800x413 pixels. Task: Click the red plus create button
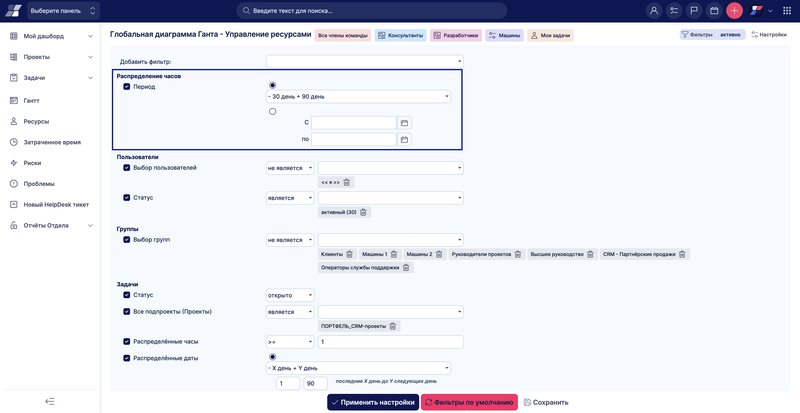[x=734, y=11]
